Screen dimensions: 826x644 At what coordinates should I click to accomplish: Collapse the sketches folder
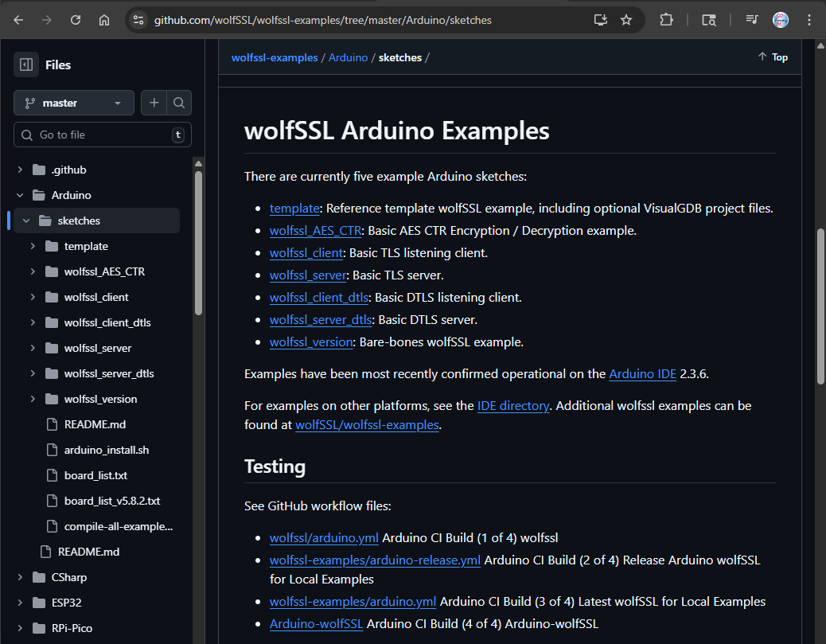coord(26,221)
